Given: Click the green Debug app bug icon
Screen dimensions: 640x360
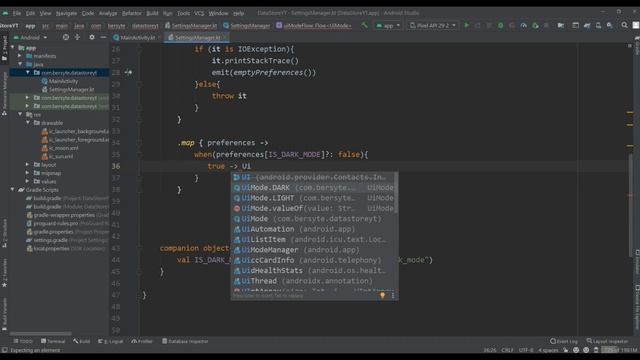Looking at the screenshot, I should click(500, 25).
